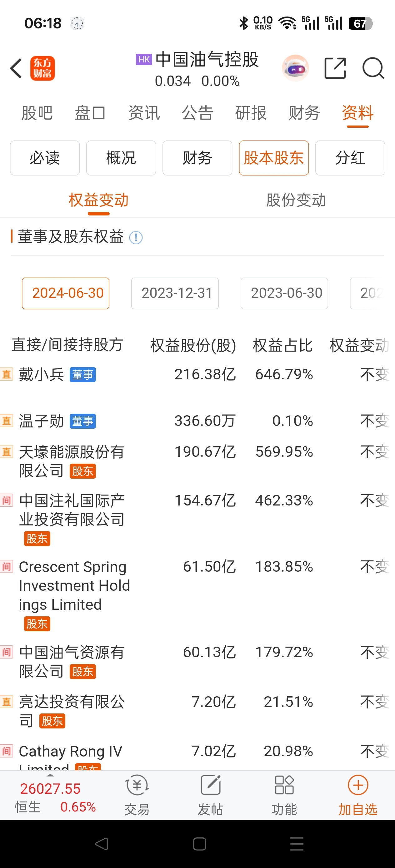The width and height of the screenshot is (395, 868).
Task: Open the search magnifier icon
Action: (373, 68)
